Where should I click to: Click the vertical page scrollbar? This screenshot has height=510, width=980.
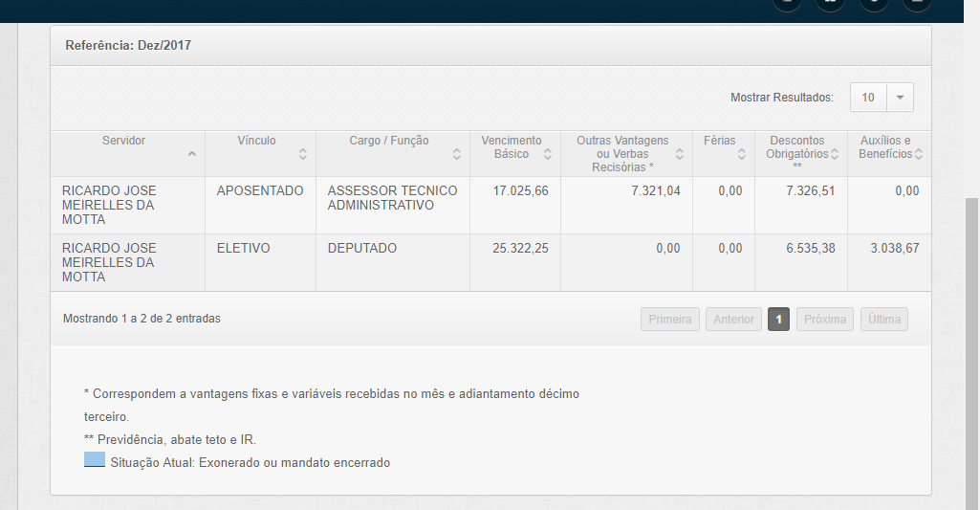971,344
